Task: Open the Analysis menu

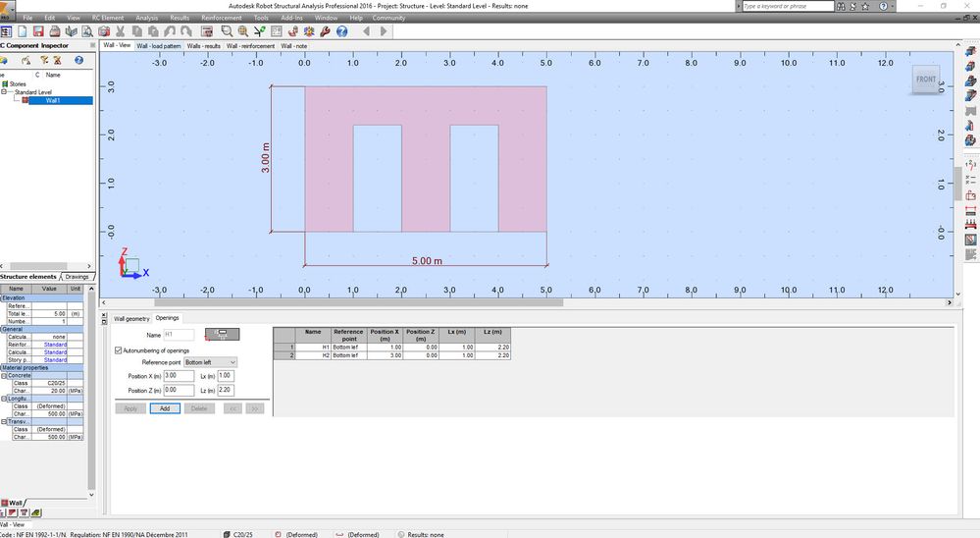Action: click(147, 18)
